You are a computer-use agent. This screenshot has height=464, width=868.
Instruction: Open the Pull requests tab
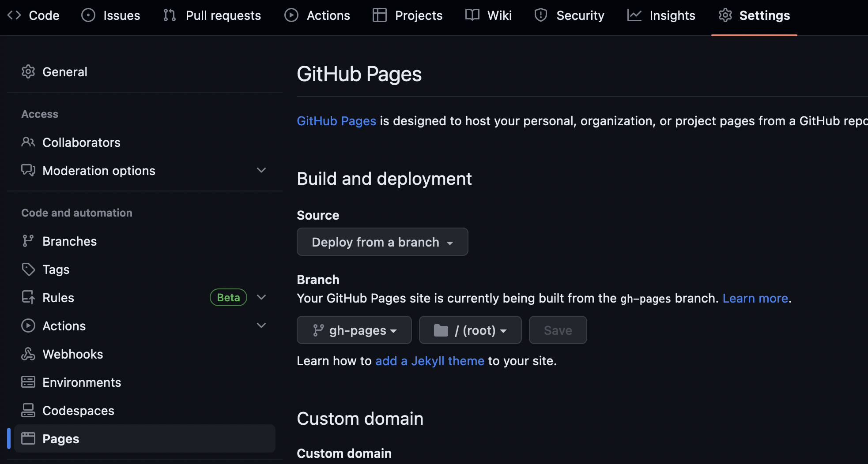[x=212, y=15]
